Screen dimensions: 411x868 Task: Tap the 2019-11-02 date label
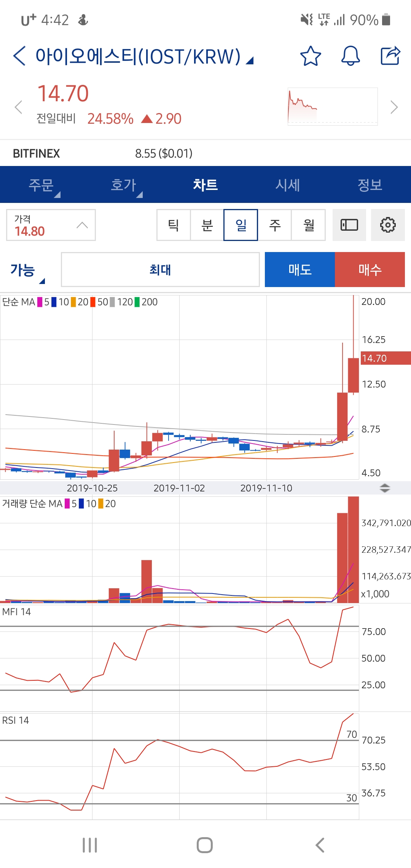[179, 488]
